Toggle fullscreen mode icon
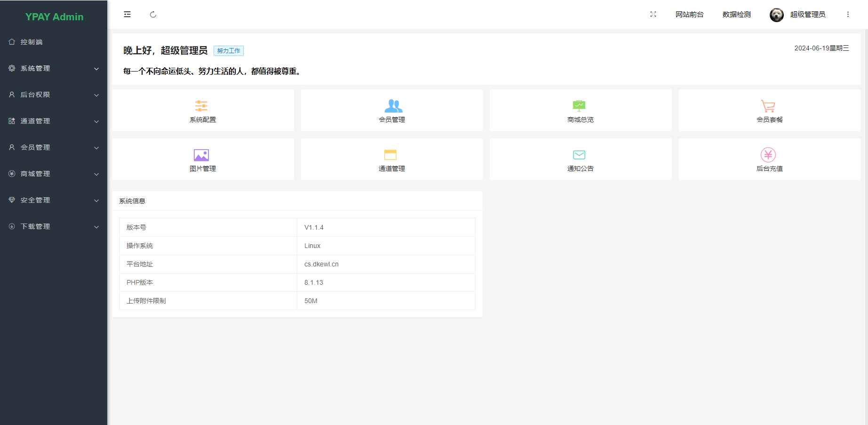Screen dimensions: 868x425 [653, 15]
